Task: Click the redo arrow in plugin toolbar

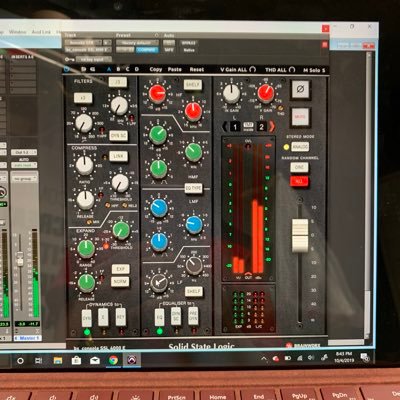Action: [92, 69]
